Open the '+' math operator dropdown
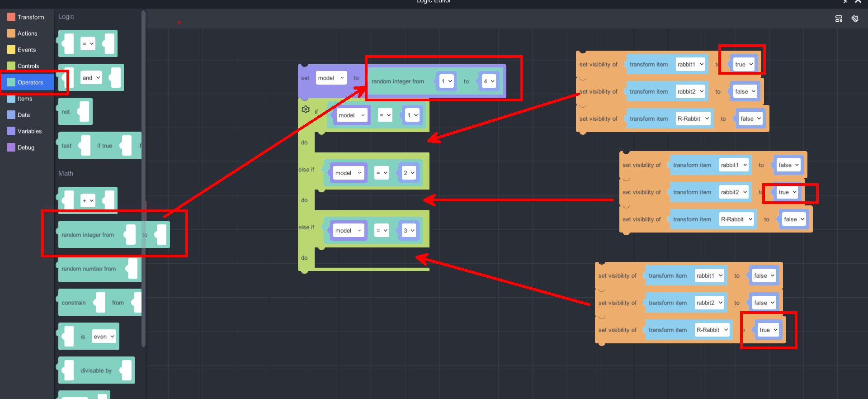The image size is (868, 399). click(88, 200)
